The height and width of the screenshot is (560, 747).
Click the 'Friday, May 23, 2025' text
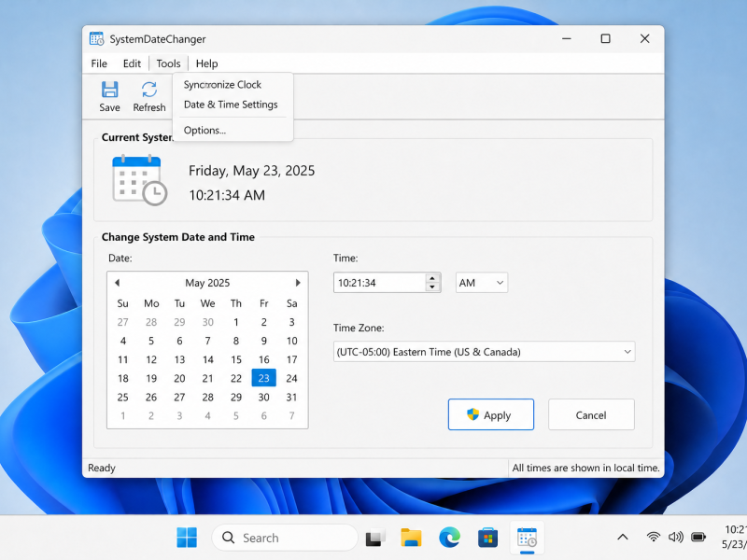tap(251, 171)
